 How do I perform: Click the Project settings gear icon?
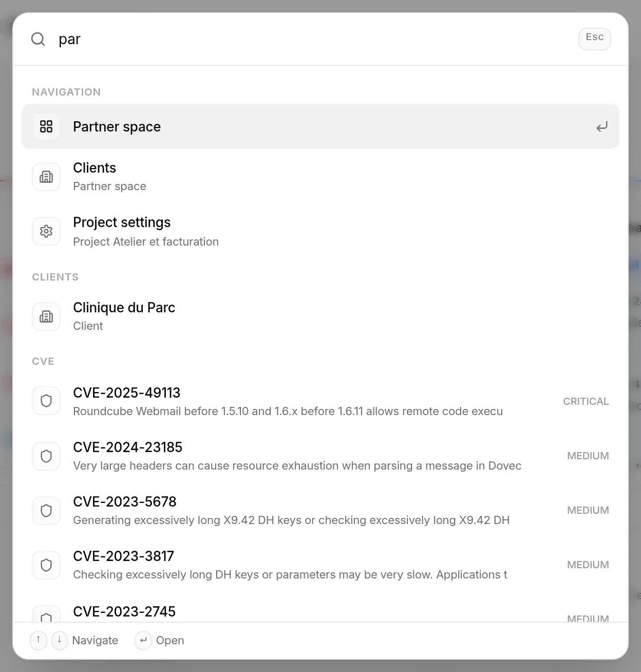coord(46,231)
